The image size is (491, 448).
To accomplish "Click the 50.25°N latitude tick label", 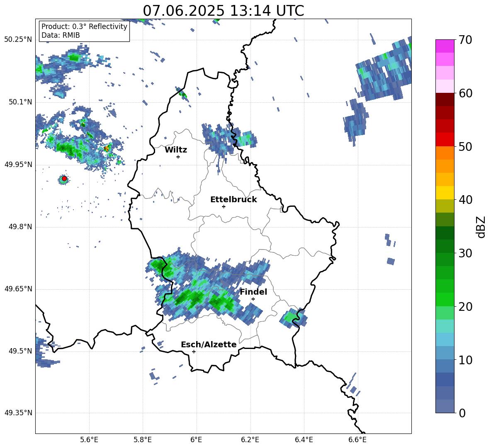I will [18, 40].
